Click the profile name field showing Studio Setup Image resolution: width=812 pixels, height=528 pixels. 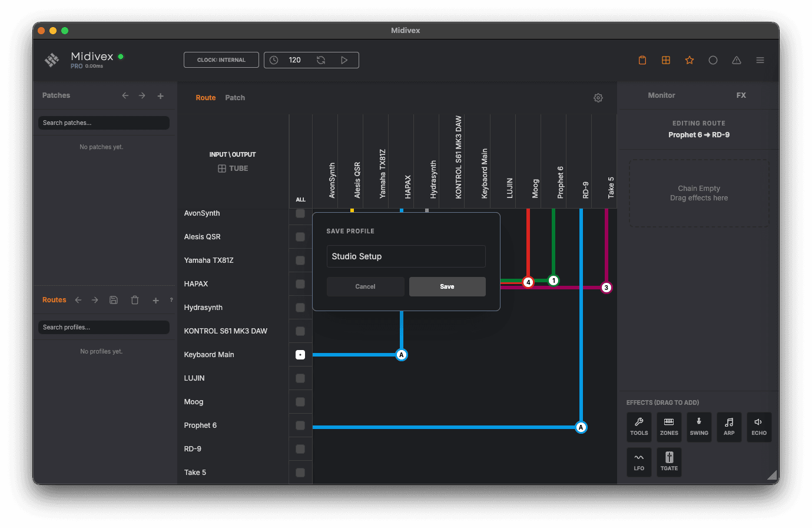tap(406, 256)
